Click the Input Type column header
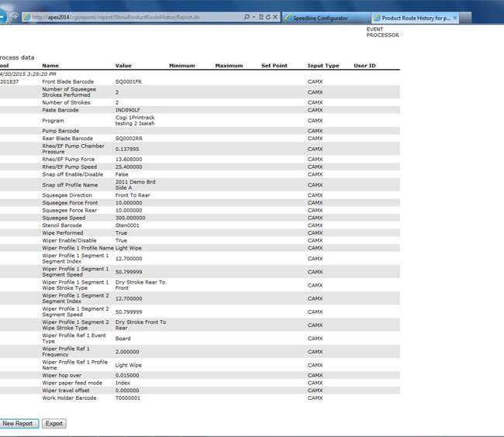 [323, 66]
